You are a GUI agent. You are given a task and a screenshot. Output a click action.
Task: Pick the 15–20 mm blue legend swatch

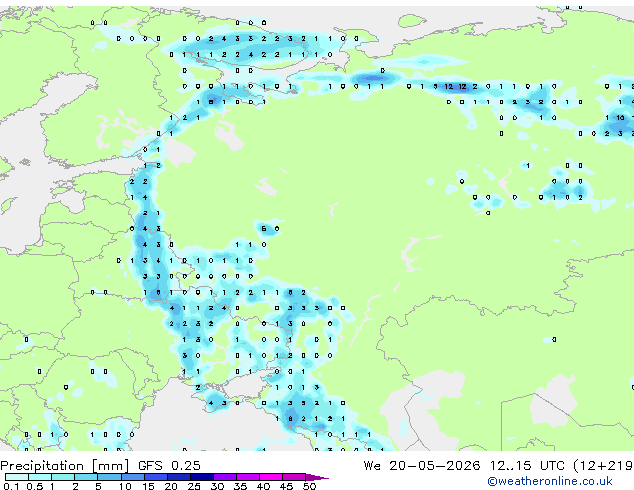pos(155,477)
